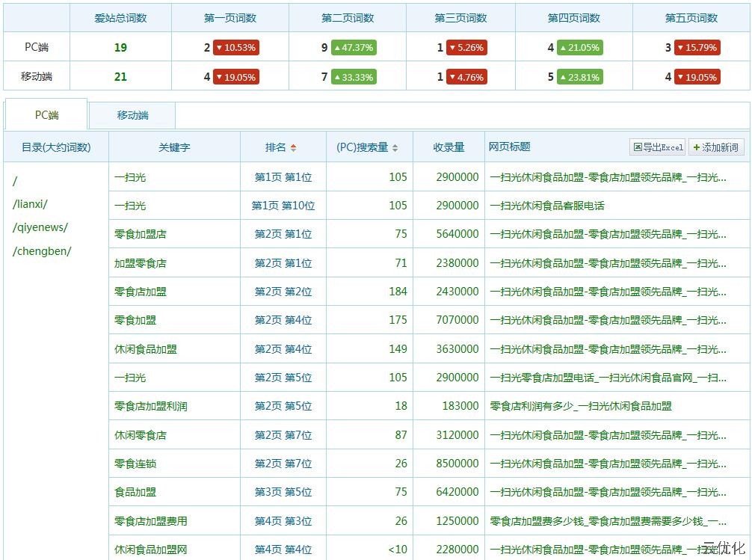The height and width of the screenshot is (560, 752).
Task: Open the / root directory entry
Action: [15, 181]
